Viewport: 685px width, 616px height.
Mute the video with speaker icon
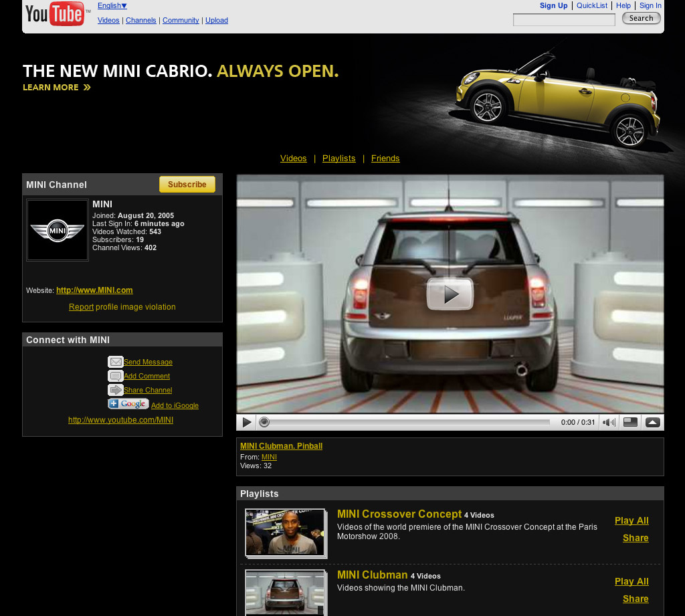coord(609,422)
